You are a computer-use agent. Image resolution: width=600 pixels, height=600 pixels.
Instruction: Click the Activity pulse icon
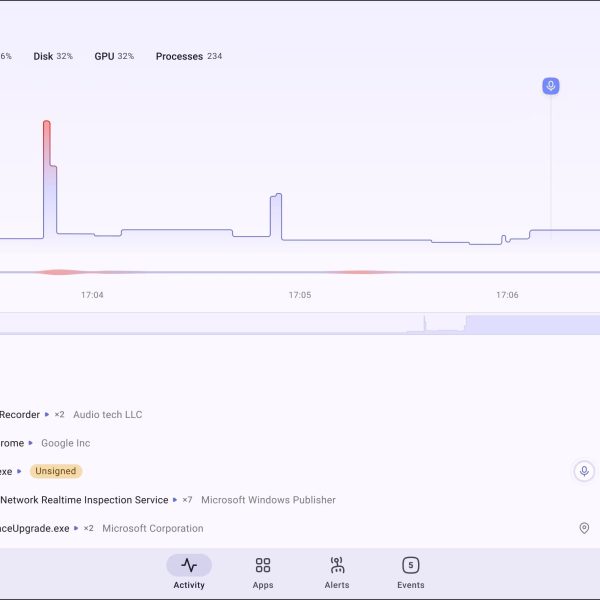click(x=189, y=565)
